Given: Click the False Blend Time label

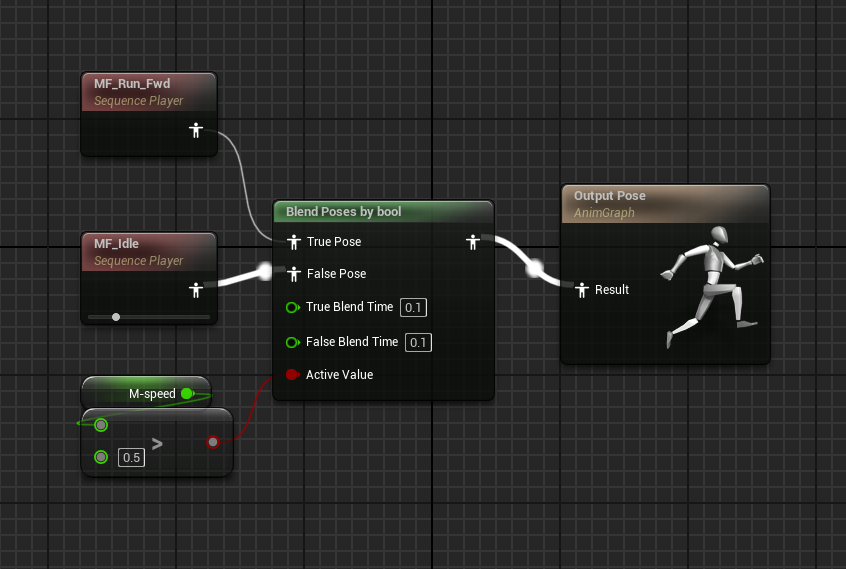Looking at the screenshot, I should tap(352, 341).
